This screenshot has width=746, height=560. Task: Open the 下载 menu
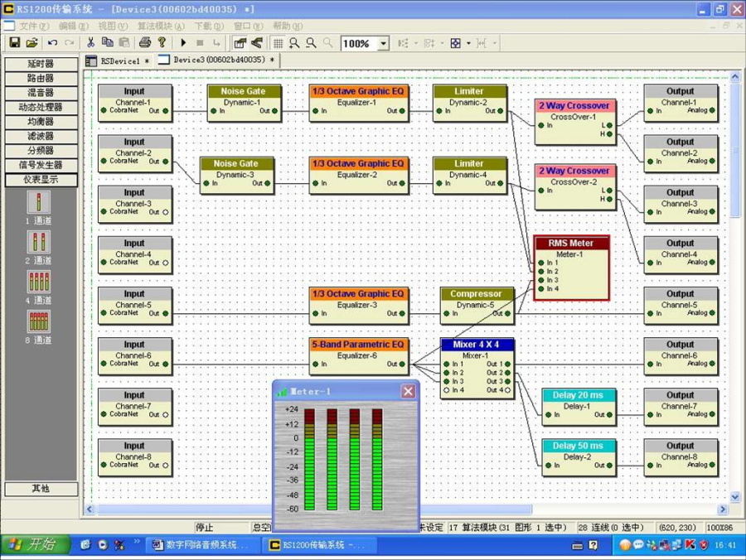click(x=208, y=26)
